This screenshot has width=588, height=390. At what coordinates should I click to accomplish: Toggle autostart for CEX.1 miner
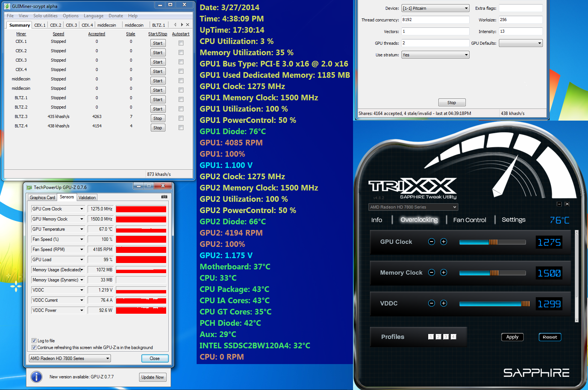click(x=181, y=43)
